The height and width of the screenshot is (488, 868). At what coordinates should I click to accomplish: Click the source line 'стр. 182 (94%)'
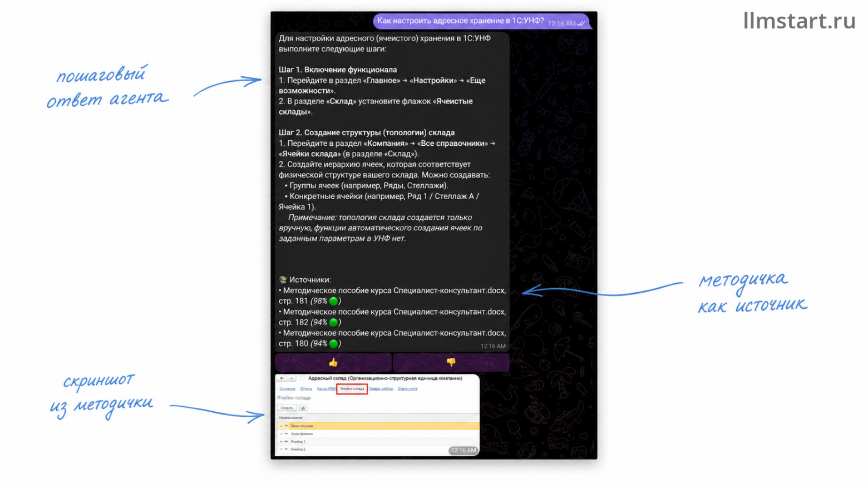tap(310, 322)
